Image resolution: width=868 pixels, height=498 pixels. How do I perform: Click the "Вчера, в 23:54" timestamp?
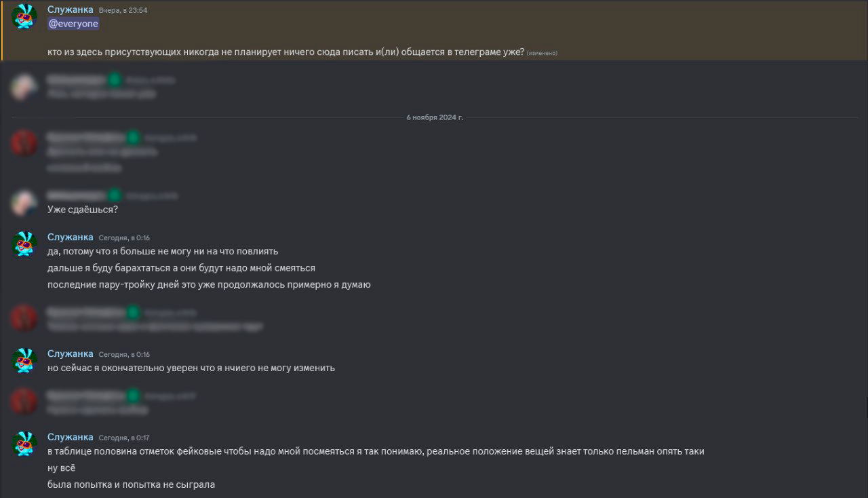click(123, 10)
